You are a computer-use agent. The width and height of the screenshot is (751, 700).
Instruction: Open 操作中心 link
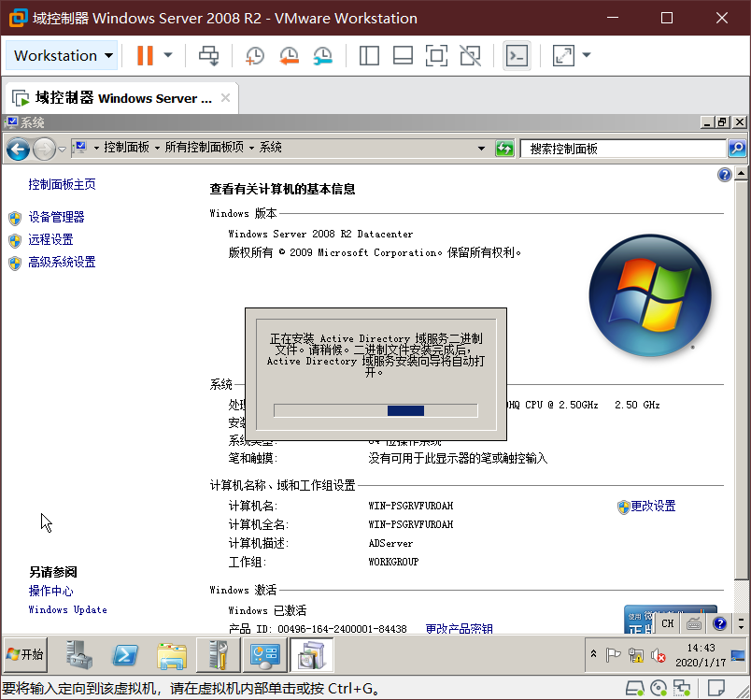tap(50, 592)
